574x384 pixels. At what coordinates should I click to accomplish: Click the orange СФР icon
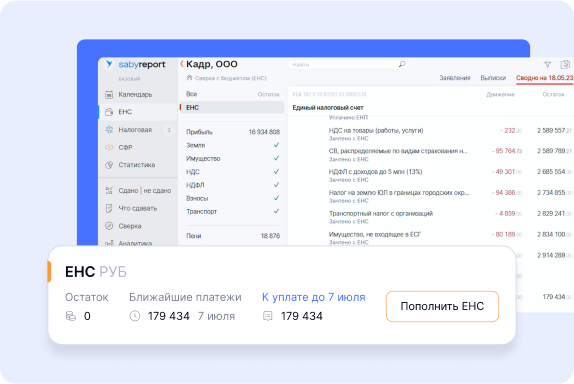(109, 147)
